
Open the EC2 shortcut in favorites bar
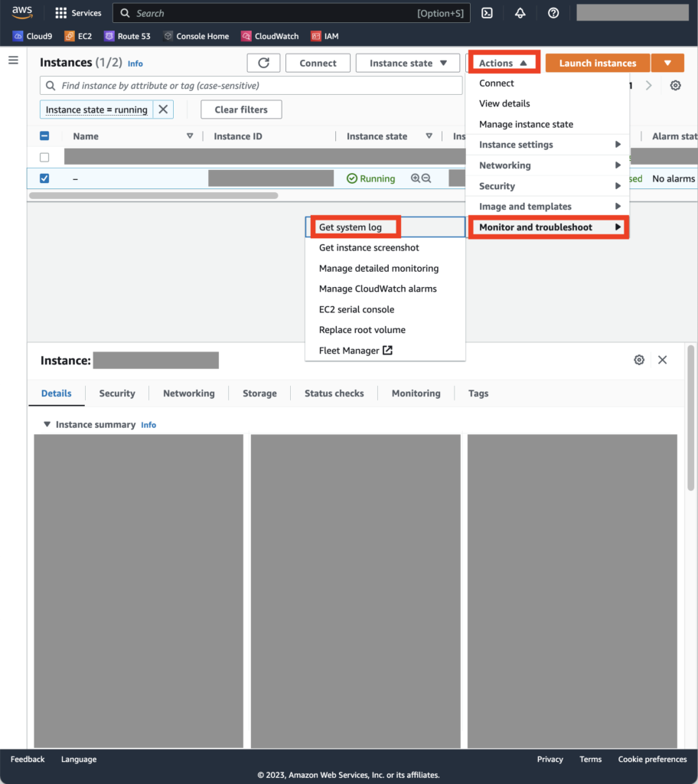pos(78,36)
